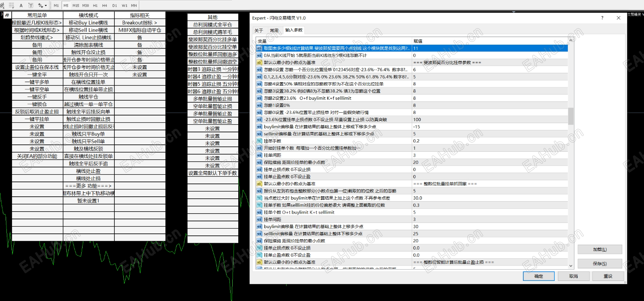Switch chart timeframe to M15
Viewport: 644px width, 301px height.
click(x=76, y=5)
